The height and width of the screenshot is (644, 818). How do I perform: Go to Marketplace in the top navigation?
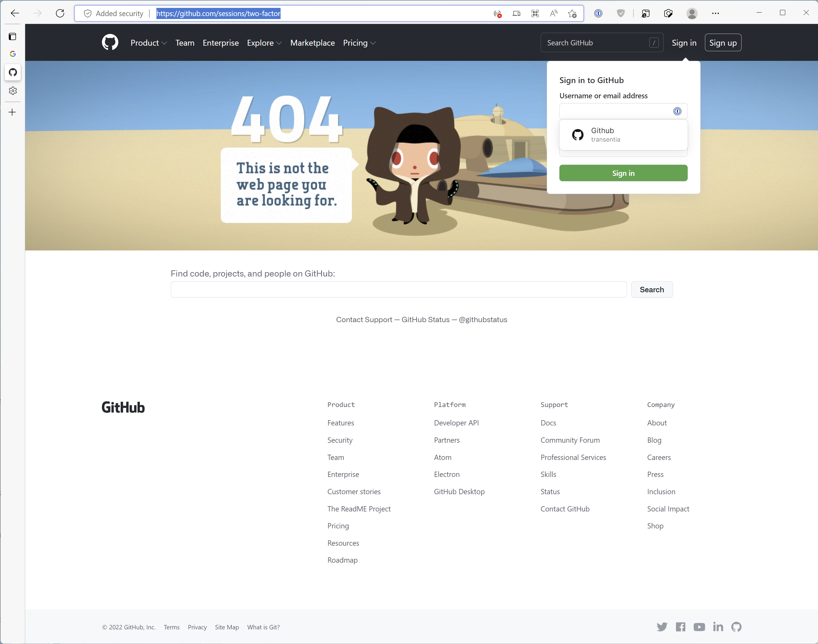(x=312, y=43)
